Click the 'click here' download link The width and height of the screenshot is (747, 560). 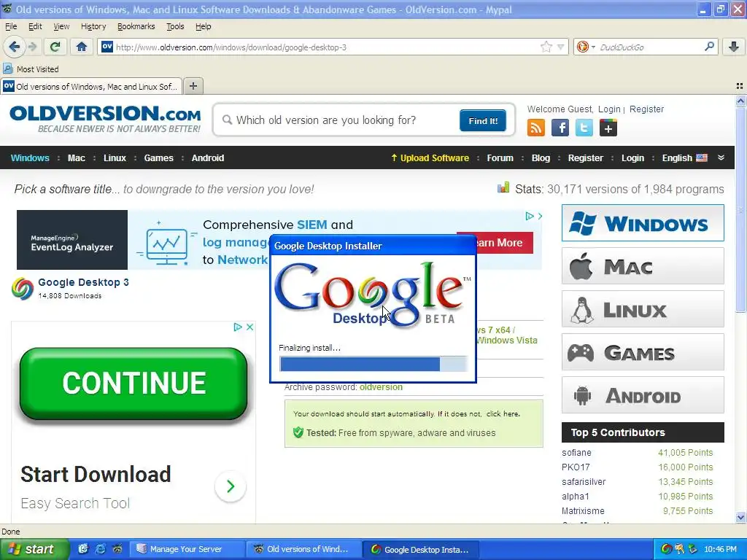pos(502,414)
